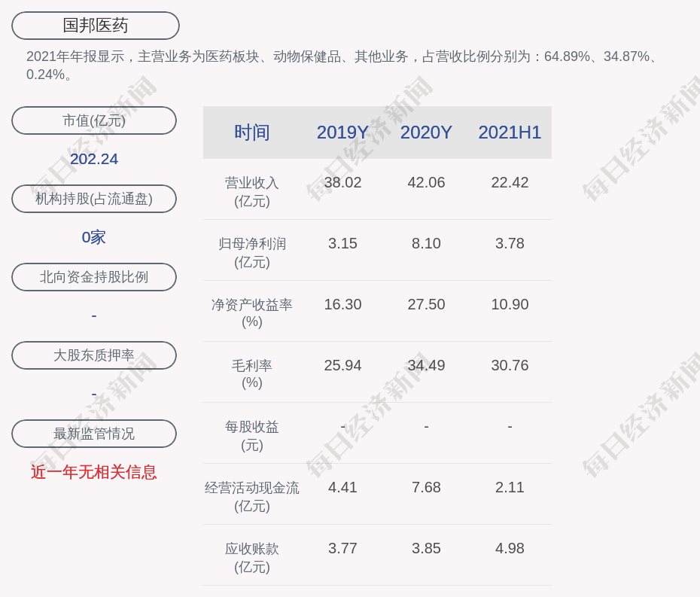Click the 2020Y column header
700x597 pixels.
426,132
